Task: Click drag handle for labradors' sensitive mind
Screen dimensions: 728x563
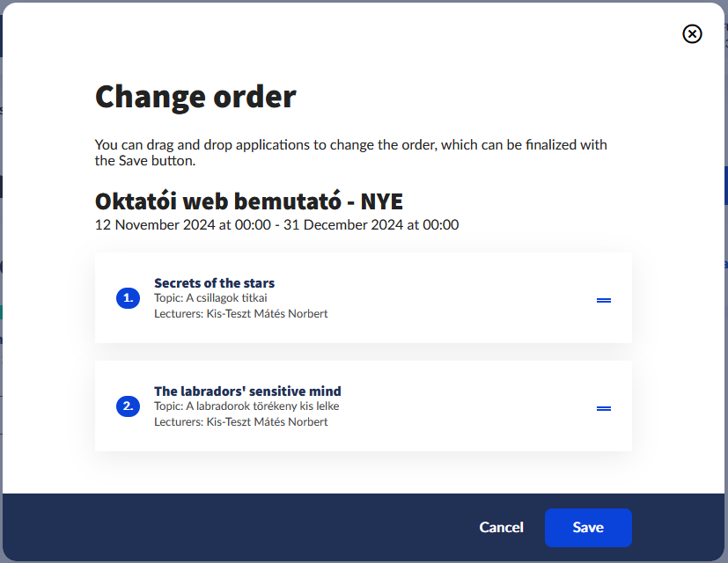Action: click(604, 408)
